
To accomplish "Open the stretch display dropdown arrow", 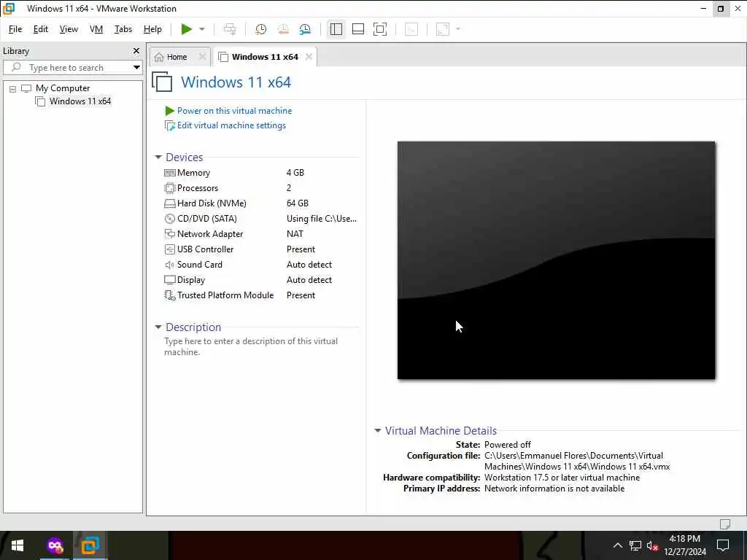I will point(458,29).
